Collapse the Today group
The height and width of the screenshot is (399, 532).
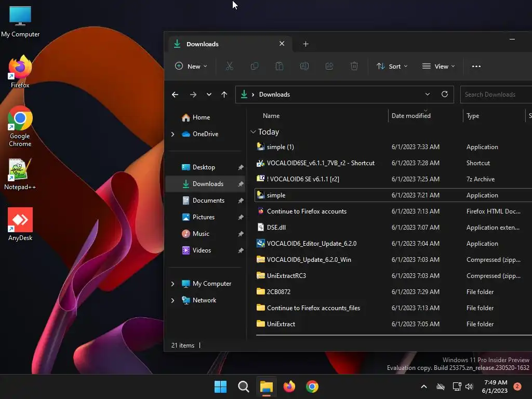click(x=253, y=131)
